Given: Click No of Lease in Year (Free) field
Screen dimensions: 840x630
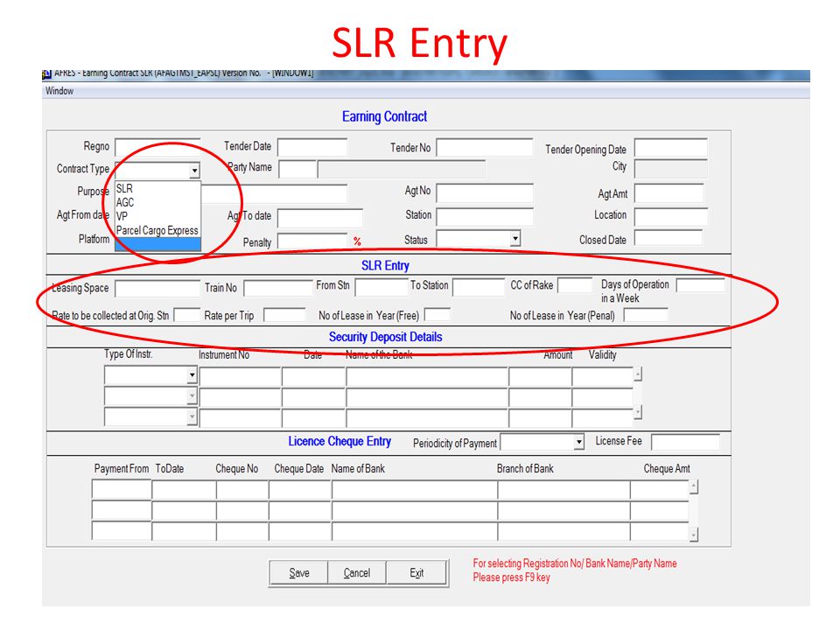Looking at the screenshot, I should (x=437, y=315).
